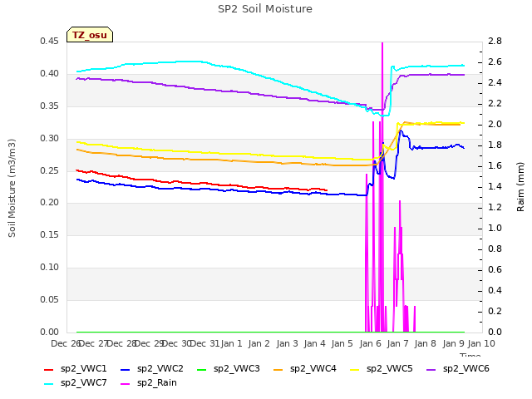Select the sp2_VWC6 legend label
This screenshot has width=532, height=399.
tap(465, 369)
